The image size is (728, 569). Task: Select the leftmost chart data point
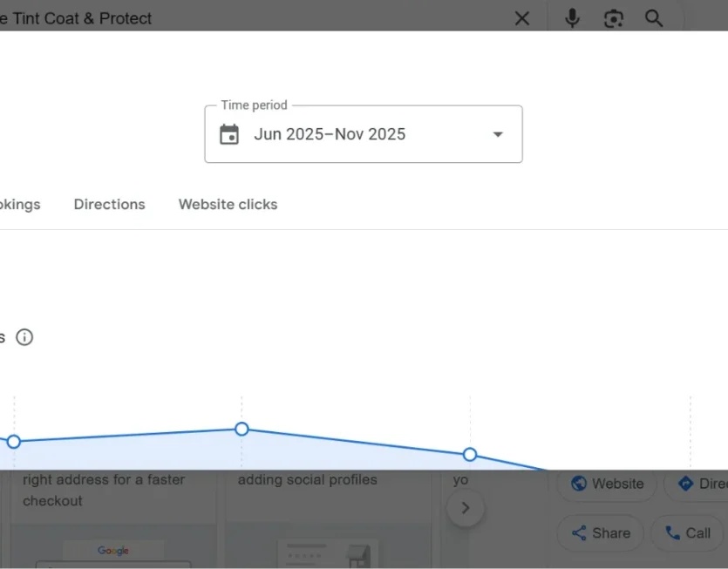(x=14, y=442)
